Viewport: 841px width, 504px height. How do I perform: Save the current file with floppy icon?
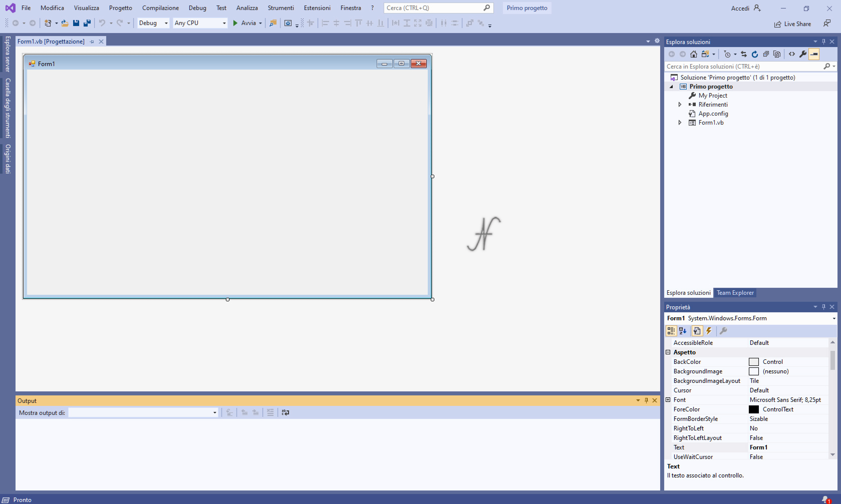pos(76,23)
